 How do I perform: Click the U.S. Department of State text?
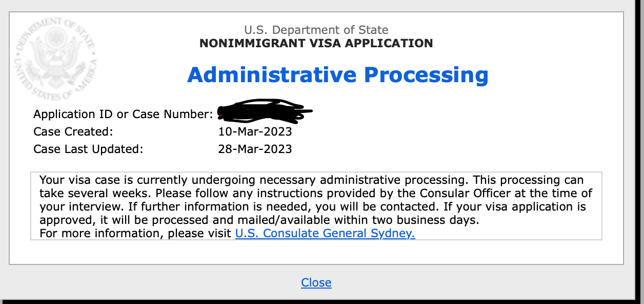316,30
